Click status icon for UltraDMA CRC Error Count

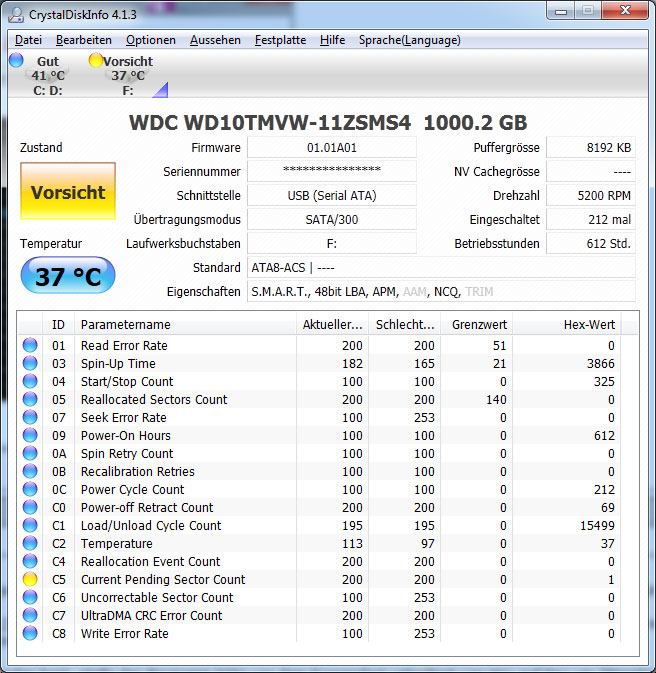coord(30,615)
